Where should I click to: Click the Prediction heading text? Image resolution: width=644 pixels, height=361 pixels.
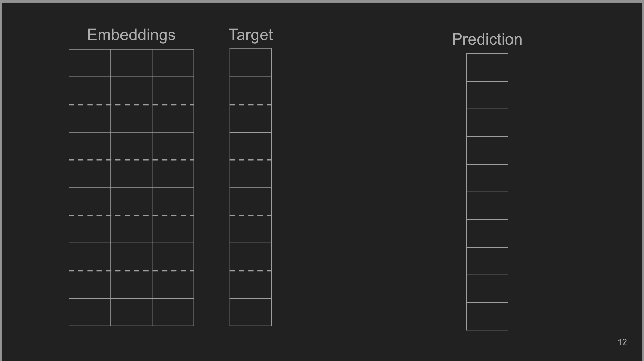pos(487,39)
